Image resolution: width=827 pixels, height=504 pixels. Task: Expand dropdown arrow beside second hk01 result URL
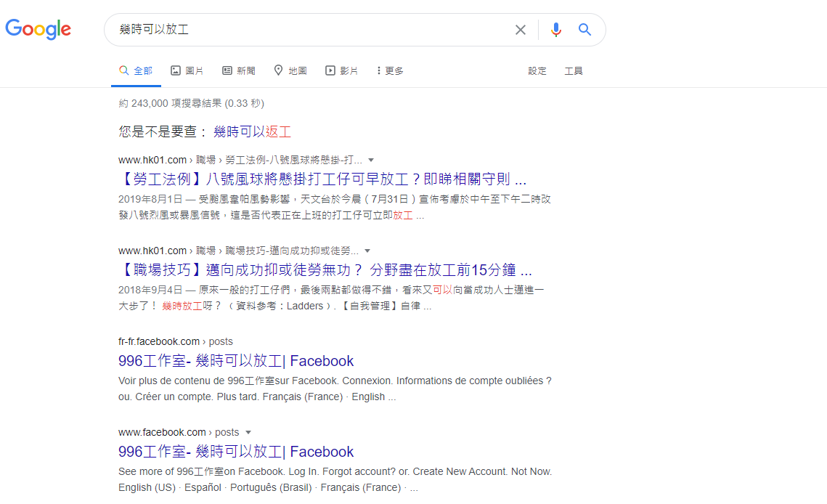(x=367, y=251)
